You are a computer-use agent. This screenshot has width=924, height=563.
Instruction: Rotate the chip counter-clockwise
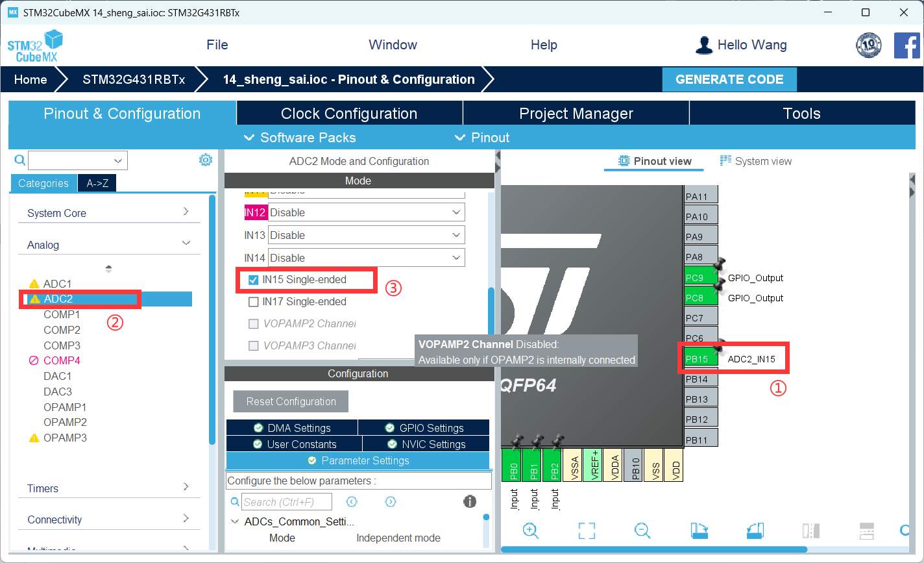click(755, 531)
